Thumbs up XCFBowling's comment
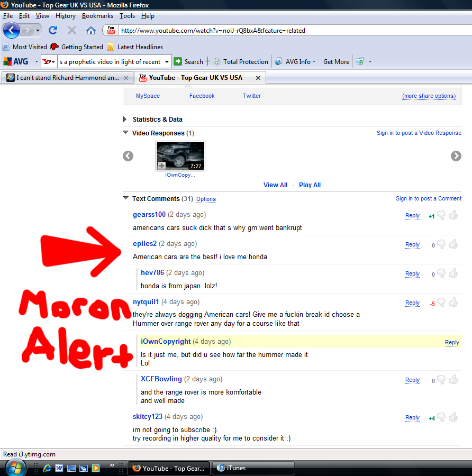472x476 pixels. tap(453, 379)
